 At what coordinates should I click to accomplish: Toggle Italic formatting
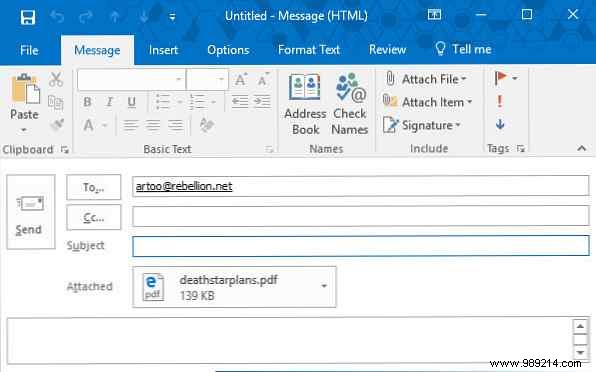pyautogui.click(x=109, y=102)
